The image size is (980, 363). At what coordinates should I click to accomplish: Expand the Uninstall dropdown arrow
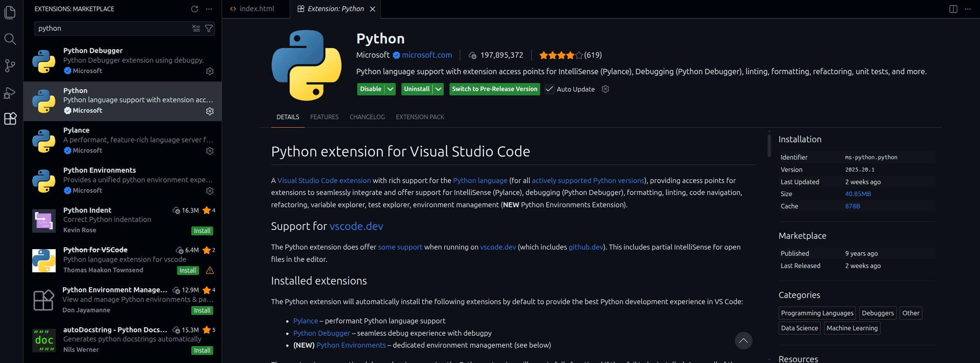pos(438,89)
